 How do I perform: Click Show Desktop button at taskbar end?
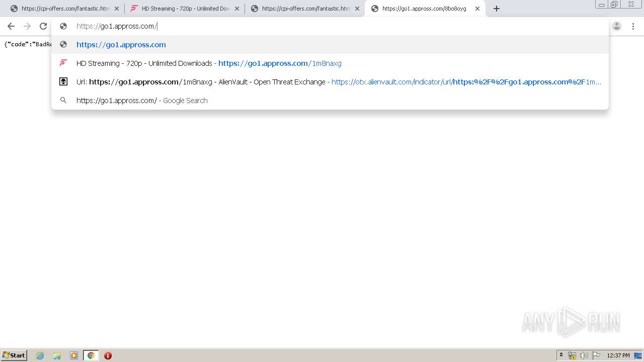click(x=638, y=355)
